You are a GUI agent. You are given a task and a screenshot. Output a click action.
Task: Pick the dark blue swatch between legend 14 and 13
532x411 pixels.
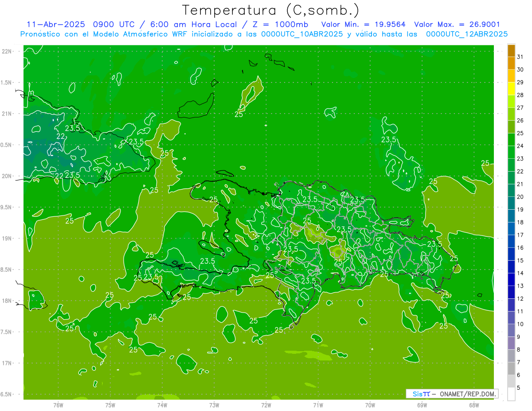(511, 280)
